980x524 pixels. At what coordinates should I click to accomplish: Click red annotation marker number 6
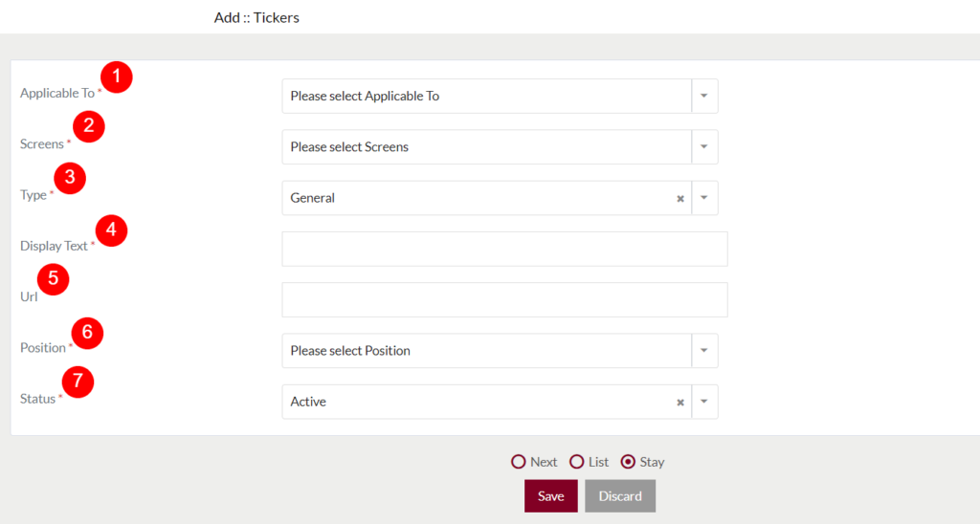click(x=87, y=333)
